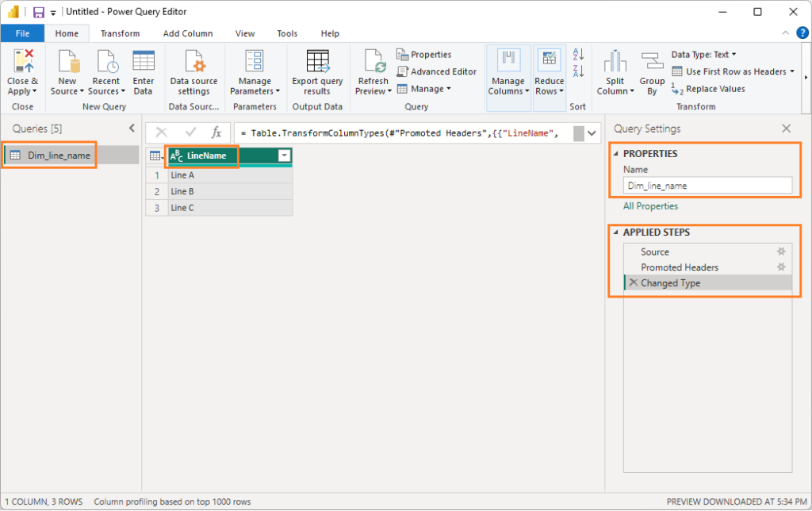Click the table icon at grid corner
812x511 pixels.
155,156
